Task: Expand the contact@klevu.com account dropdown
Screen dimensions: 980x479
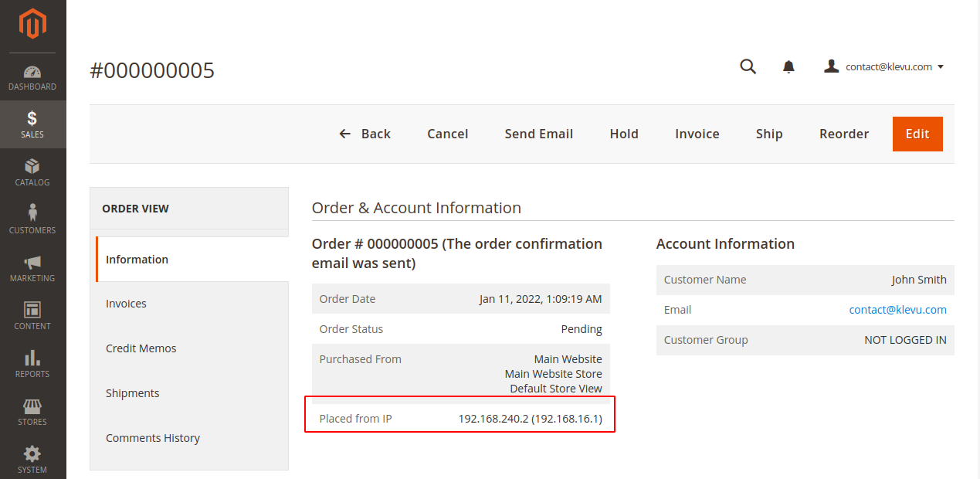Action: pyautogui.click(x=884, y=67)
